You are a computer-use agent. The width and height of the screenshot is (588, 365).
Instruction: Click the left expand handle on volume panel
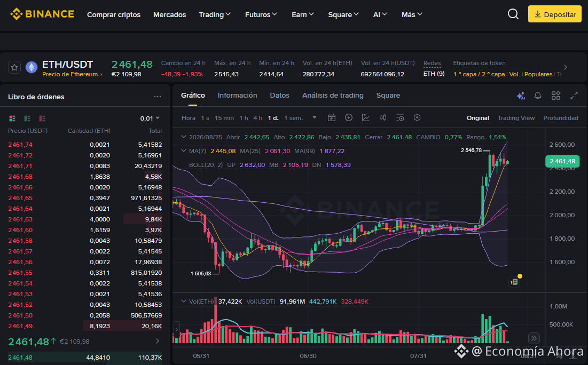click(x=177, y=330)
